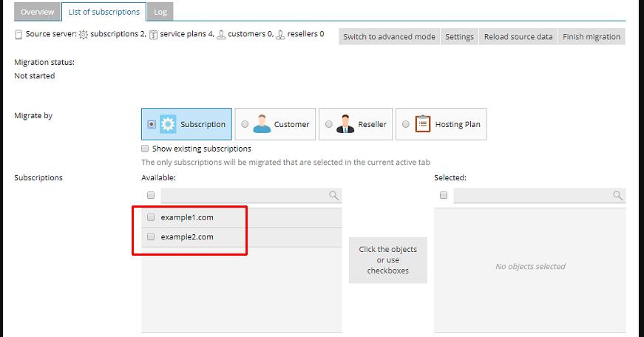The height and width of the screenshot is (337, 644).
Task: Click the Available list search magnifier icon
Action: pos(334,196)
